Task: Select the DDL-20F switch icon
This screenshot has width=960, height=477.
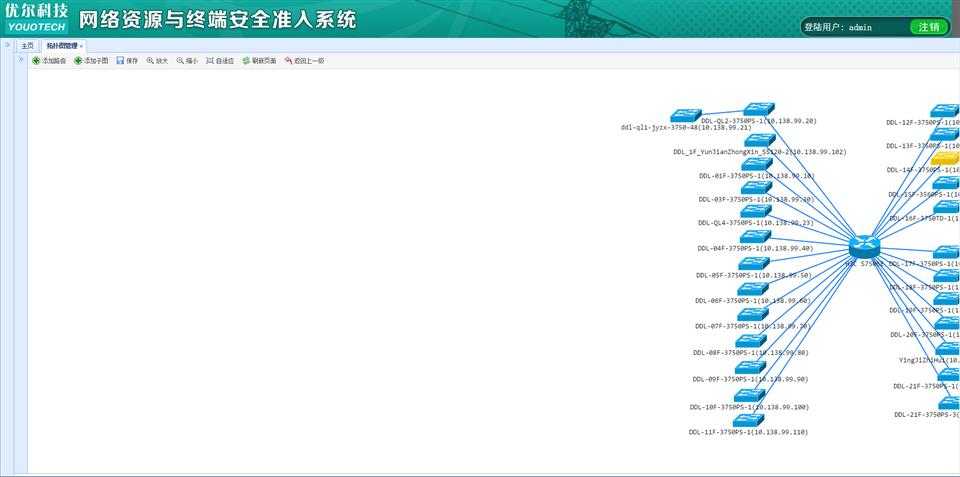Action: (x=948, y=323)
